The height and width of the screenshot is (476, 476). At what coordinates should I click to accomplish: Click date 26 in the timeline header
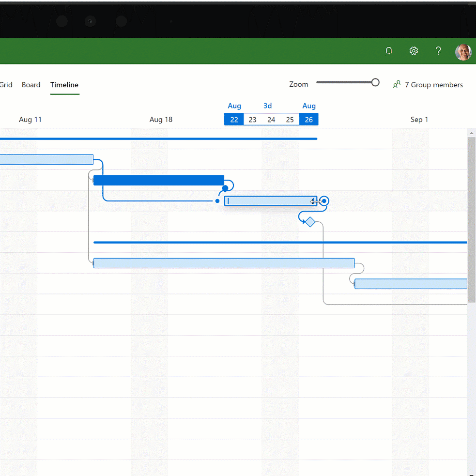309,120
